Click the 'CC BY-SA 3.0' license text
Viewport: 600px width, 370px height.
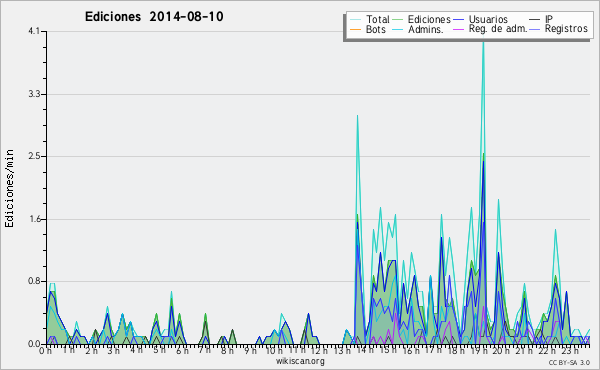click(569, 362)
